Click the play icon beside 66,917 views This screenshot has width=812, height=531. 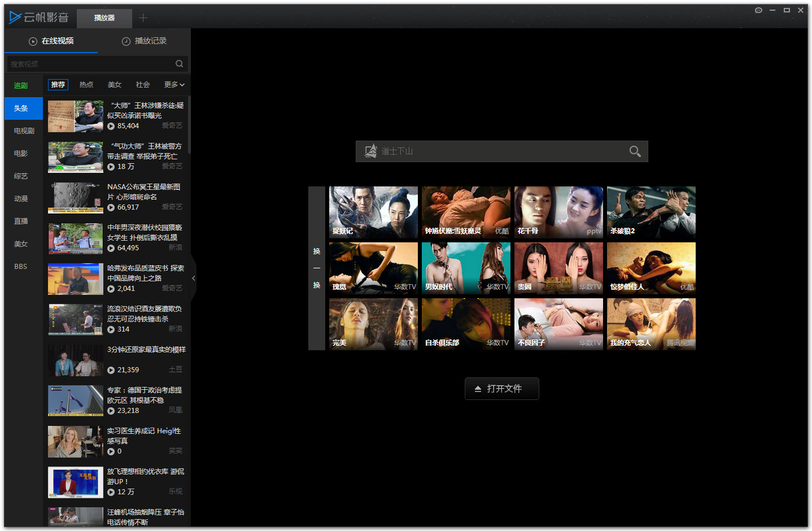coord(111,207)
